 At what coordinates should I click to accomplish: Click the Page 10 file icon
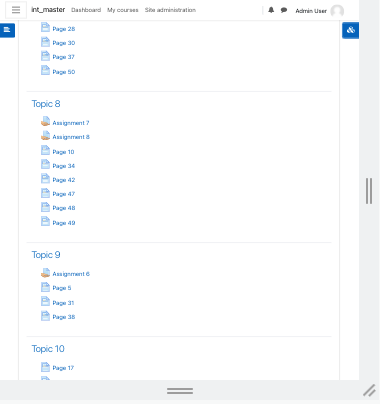tap(45, 150)
